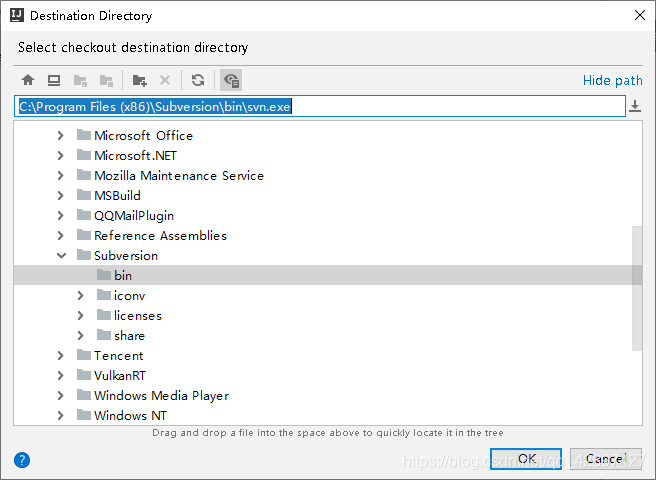Open help with question mark icon
This screenshot has height=480, width=656.
(22, 460)
